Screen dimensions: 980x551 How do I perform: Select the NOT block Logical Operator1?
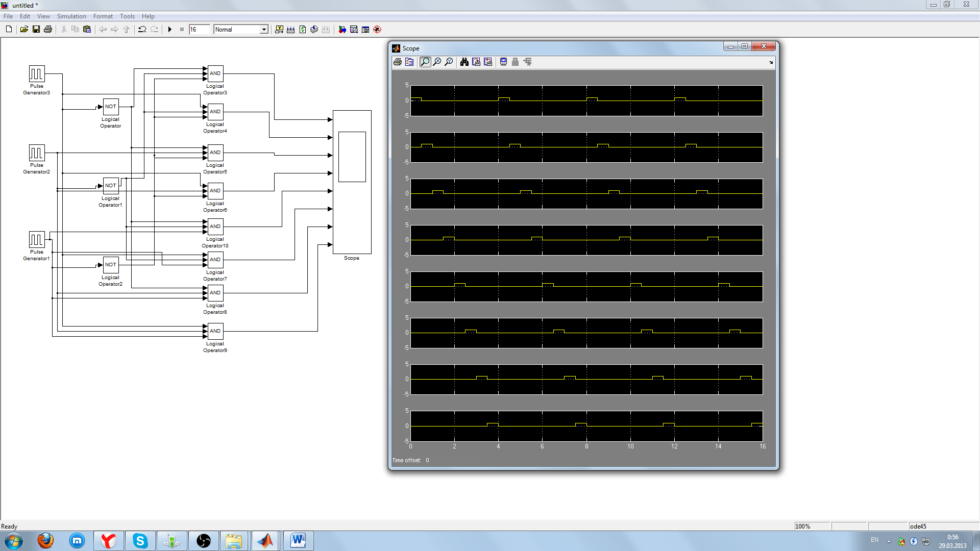(x=111, y=186)
